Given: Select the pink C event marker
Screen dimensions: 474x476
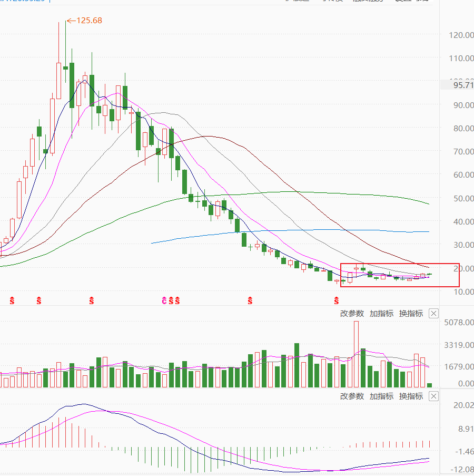Looking at the screenshot, I should coord(164,300).
